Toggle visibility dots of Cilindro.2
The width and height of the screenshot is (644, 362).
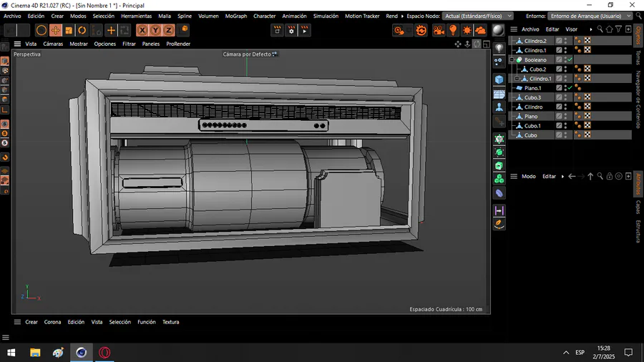(565, 41)
